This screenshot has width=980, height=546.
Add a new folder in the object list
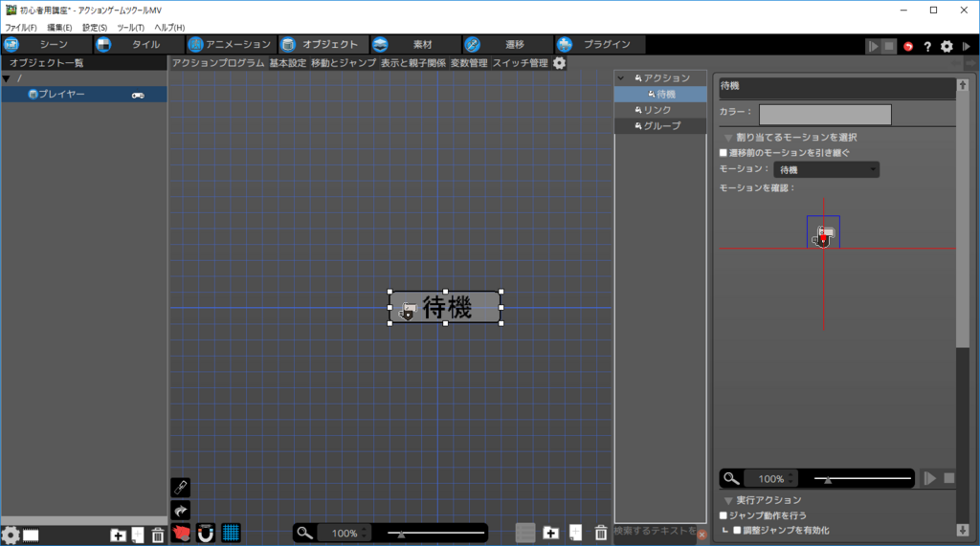(x=118, y=535)
